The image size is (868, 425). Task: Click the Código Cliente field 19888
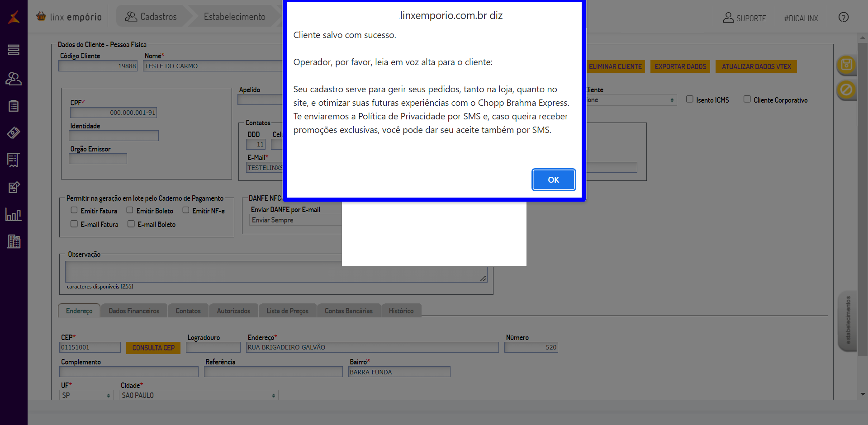pyautogui.click(x=98, y=66)
